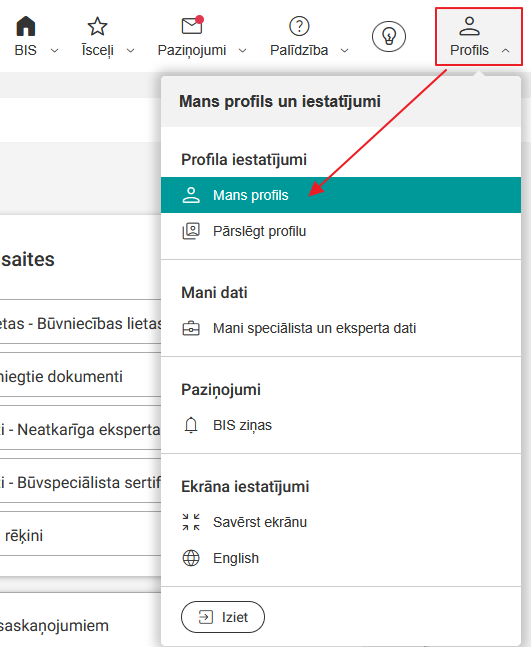Click the Ekrāna iestatījumi section heading
Image resolution: width=531 pixels, height=647 pixels.
245,487
